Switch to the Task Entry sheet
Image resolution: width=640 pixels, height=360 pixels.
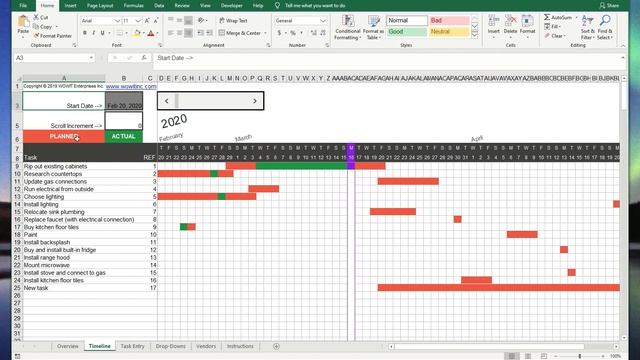click(132, 346)
